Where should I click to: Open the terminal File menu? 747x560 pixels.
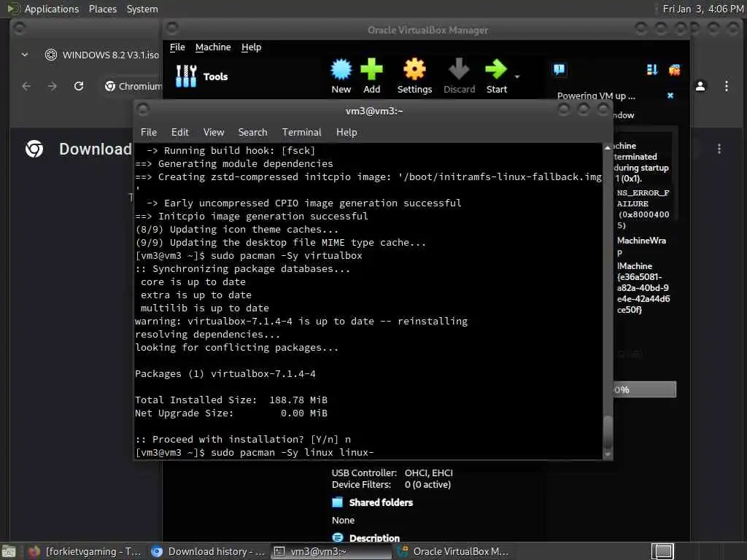[x=149, y=133]
